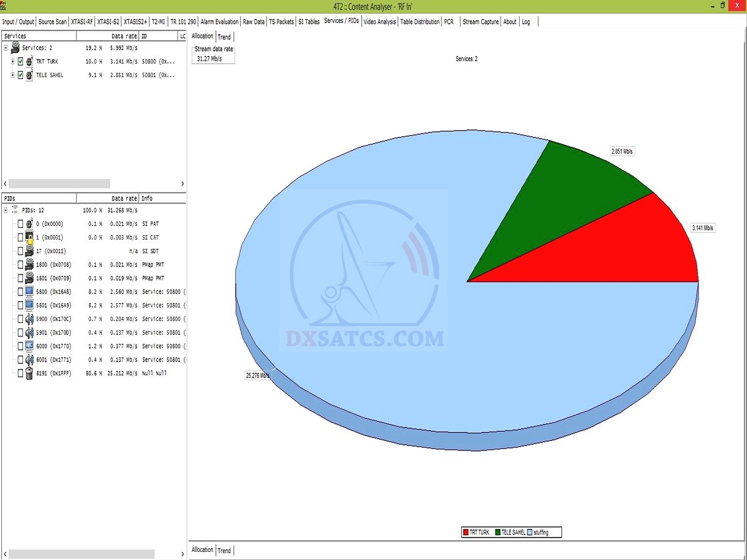Screen dimensions: 747x560
Task: Click the red TRT TURK legend swatch
Action: click(465, 533)
